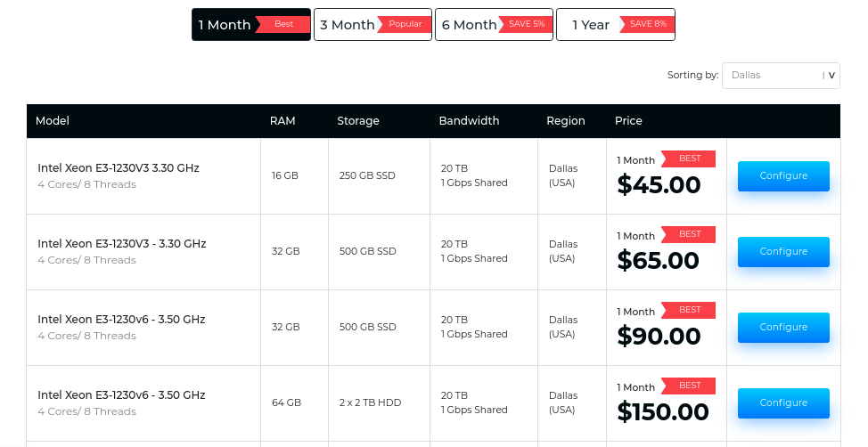The height and width of the screenshot is (447, 868).
Task: Configure the $90.00 server plan
Action: click(x=783, y=328)
